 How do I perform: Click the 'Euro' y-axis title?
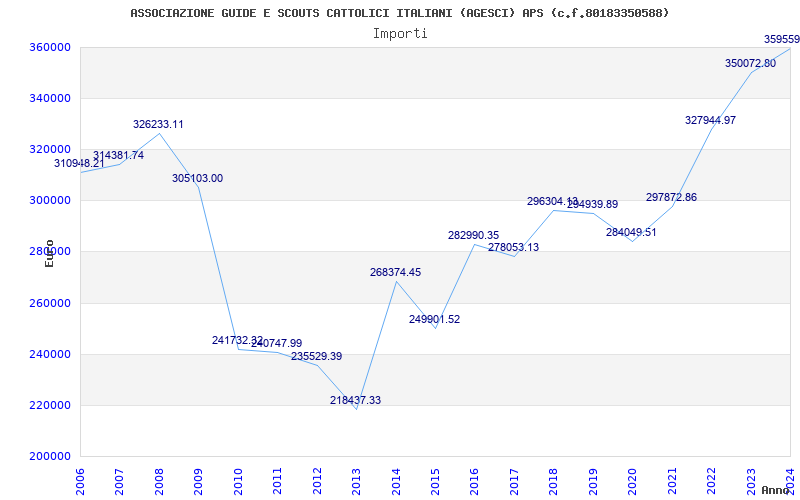[49, 254]
